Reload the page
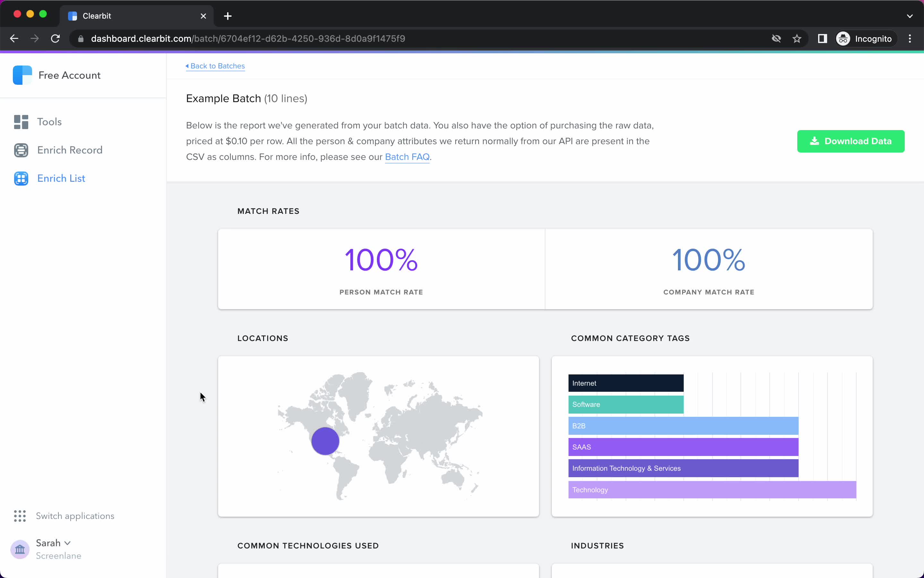The width and height of the screenshot is (924, 578). pyautogui.click(x=56, y=39)
